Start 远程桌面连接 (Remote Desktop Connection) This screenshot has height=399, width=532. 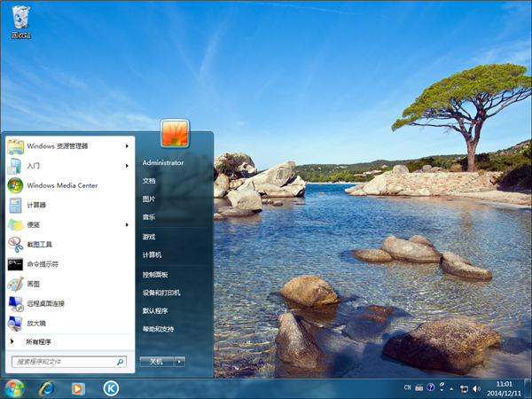44,303
